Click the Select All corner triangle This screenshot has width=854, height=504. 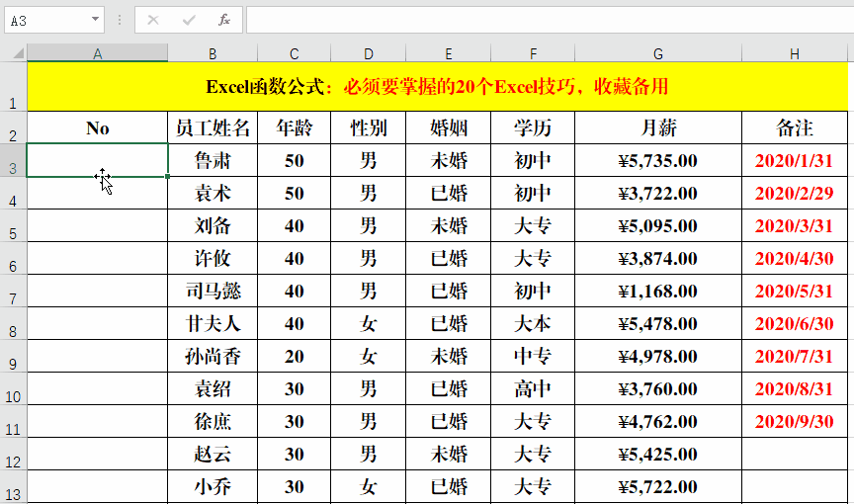[x=19, y=53]
